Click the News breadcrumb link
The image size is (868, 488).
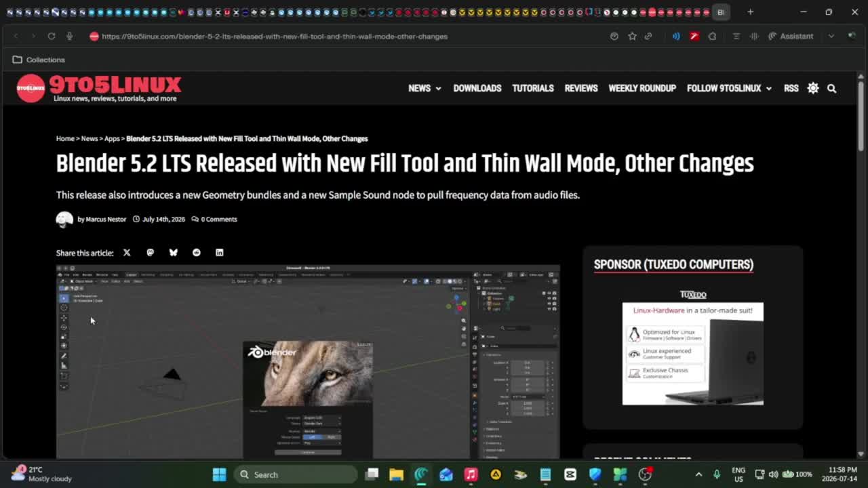coord(90,138)
